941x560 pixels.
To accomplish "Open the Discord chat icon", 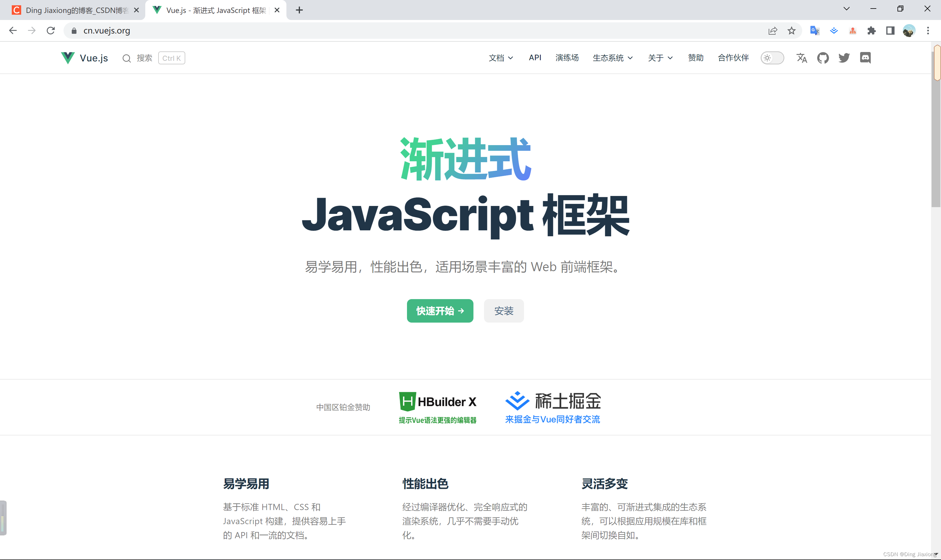I will (x=865, y=58).
